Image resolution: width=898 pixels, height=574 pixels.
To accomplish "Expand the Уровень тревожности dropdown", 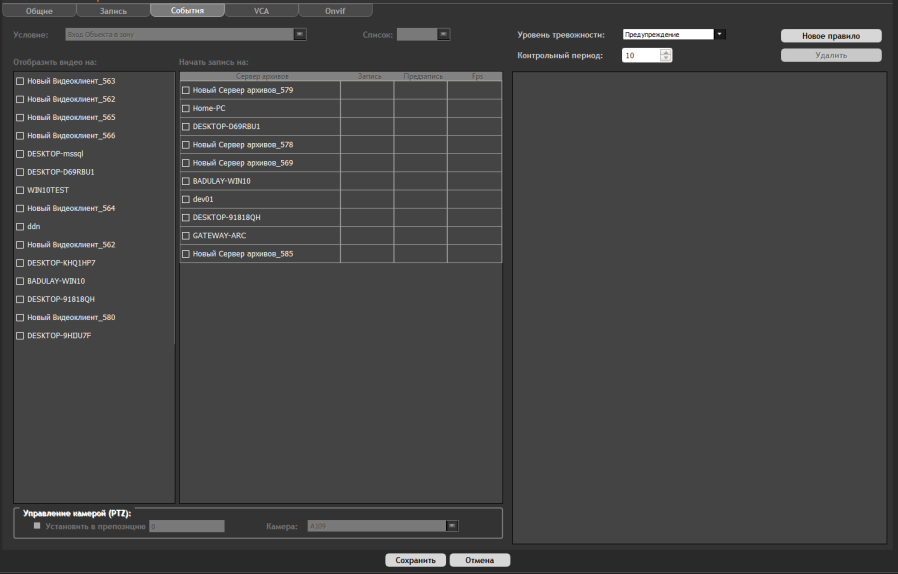I will tap(720, 34).
